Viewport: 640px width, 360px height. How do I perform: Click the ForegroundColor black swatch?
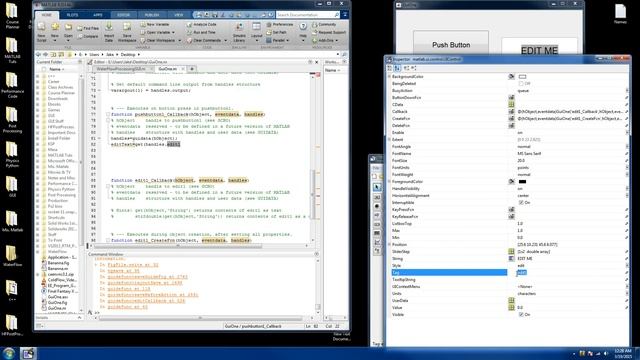522,181
